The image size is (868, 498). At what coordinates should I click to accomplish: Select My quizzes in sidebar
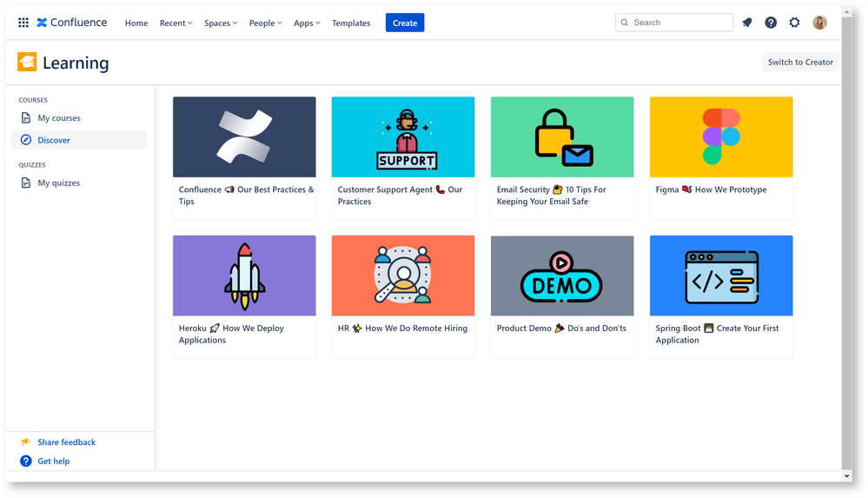pyautogui.click(x=79, y=183)
